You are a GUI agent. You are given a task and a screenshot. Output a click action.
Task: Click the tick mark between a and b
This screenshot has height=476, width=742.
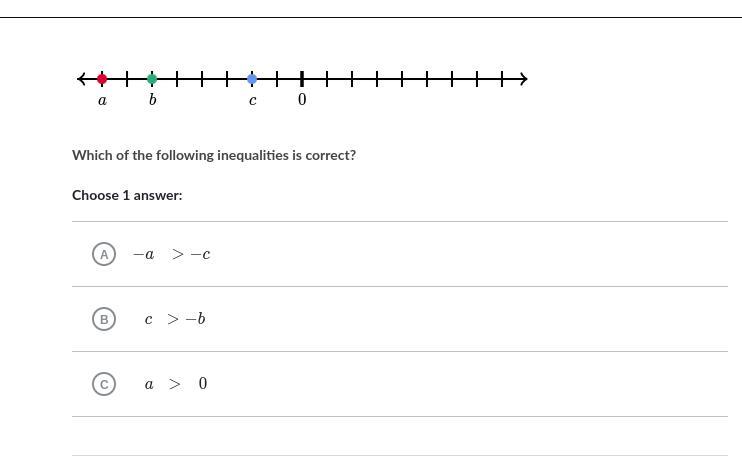click(127, 79)
